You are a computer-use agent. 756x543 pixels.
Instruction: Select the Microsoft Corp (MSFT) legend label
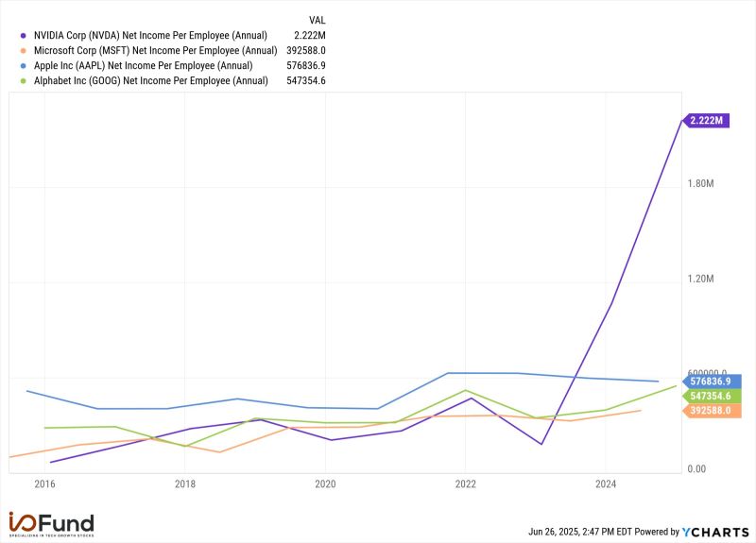tap(155, 50)
